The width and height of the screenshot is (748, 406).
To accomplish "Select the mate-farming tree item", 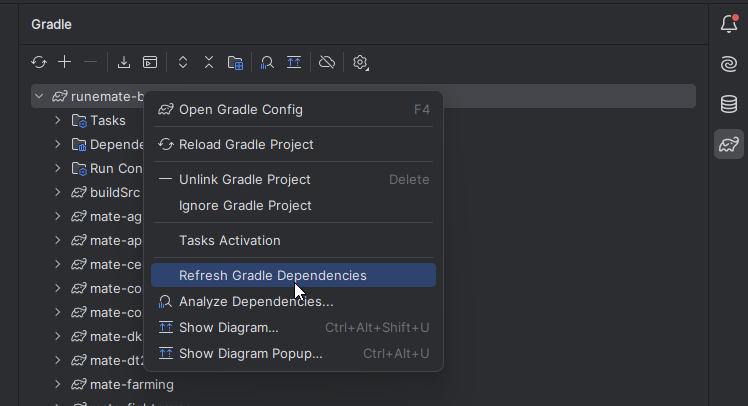I will (132, 384).
